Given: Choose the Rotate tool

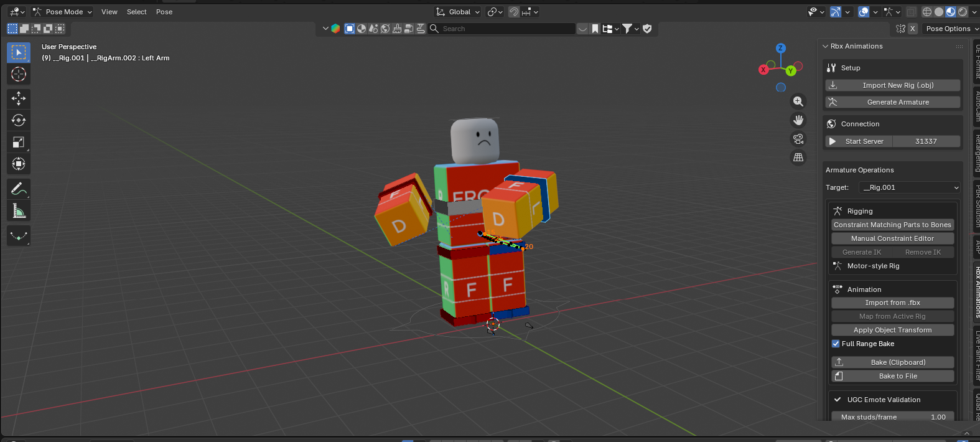Looking at the screenshot, I should coord(19,120).
